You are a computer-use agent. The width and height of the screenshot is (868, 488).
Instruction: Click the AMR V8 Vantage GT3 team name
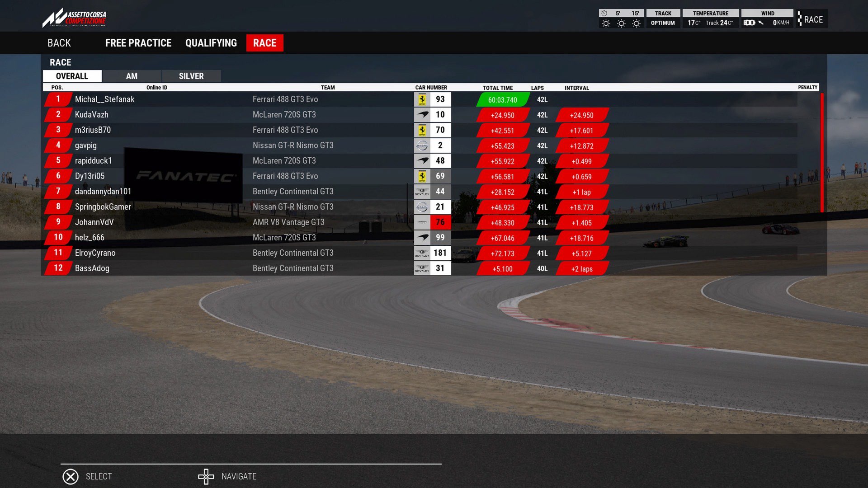click(x=288, y=222)
